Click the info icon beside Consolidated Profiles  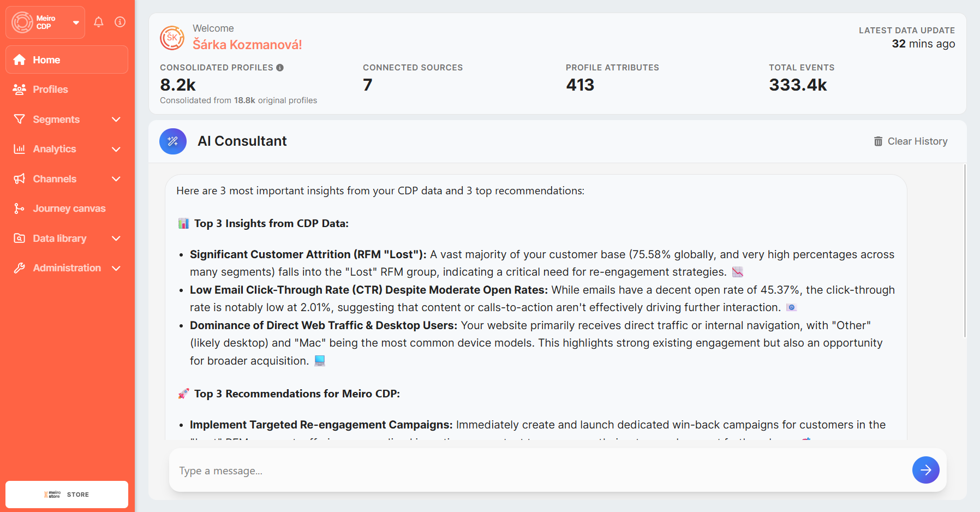click(280, 68)
